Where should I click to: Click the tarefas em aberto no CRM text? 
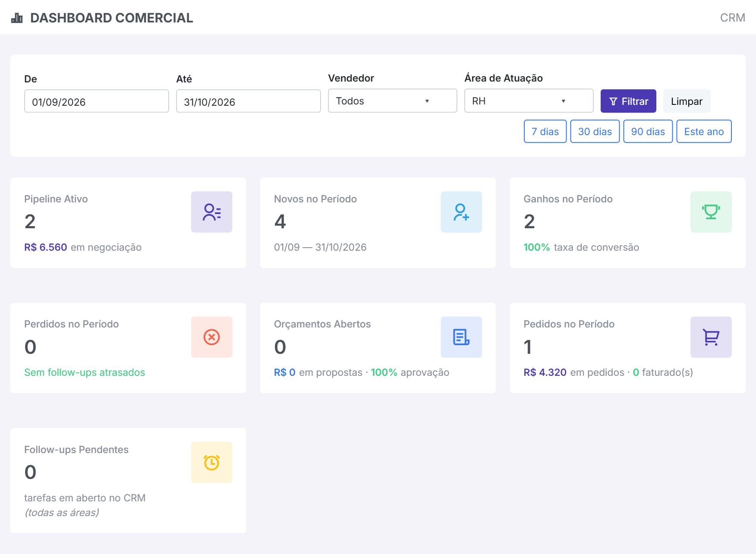click(x=85, y=498)
